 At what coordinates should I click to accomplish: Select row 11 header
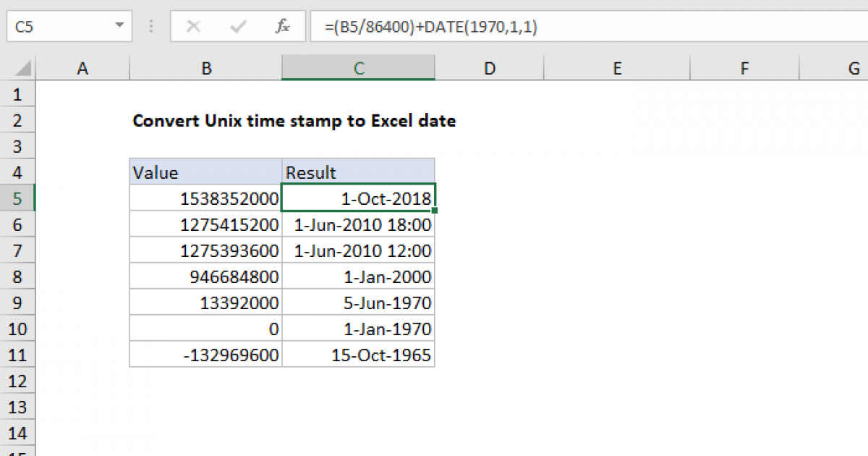click(x=18, y=355)
